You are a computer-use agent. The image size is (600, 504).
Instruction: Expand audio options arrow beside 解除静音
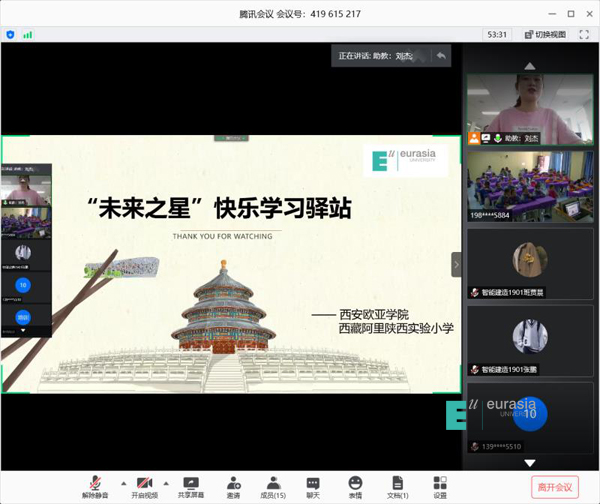[124, 483]
